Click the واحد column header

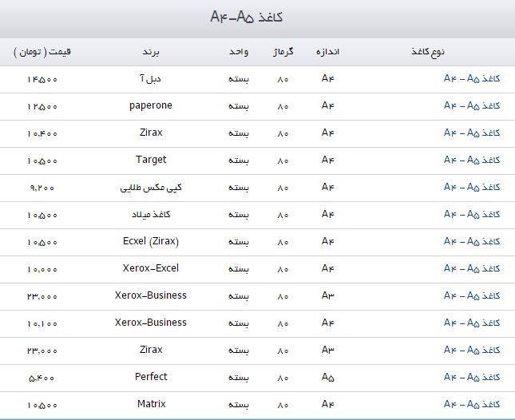tap(239, 52)
